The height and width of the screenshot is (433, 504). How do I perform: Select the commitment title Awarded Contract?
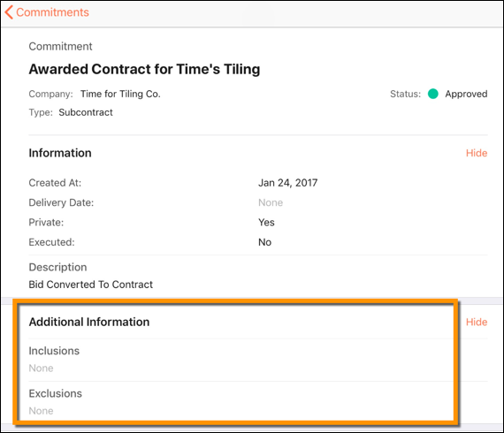coord(144,69)
